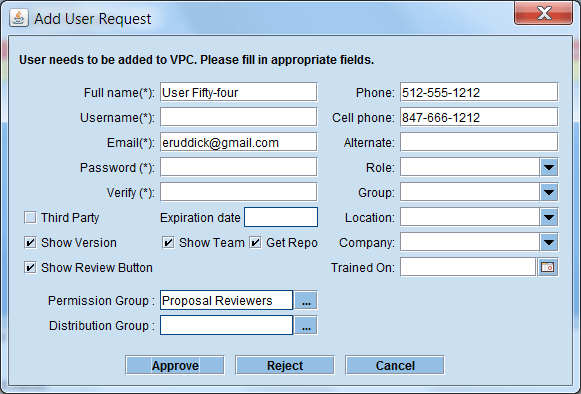This screenshot has width=581, height=394.
Task: Focus the empty Username field
Action: click(x=239, y=117)
